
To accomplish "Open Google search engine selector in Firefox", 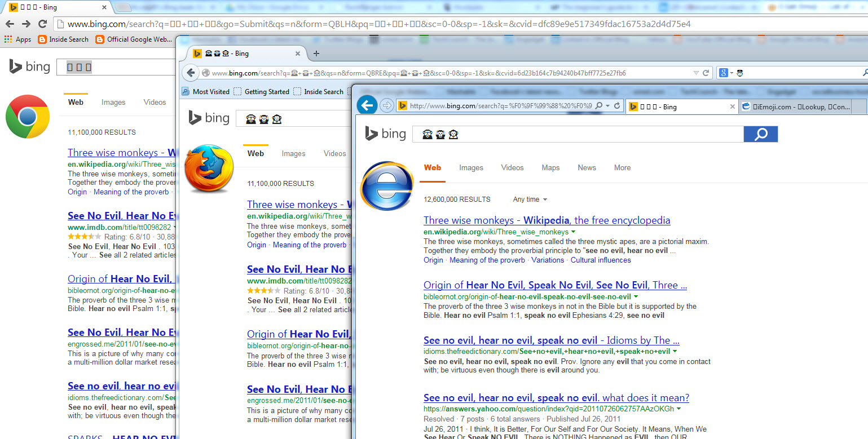I will [726, 73].
